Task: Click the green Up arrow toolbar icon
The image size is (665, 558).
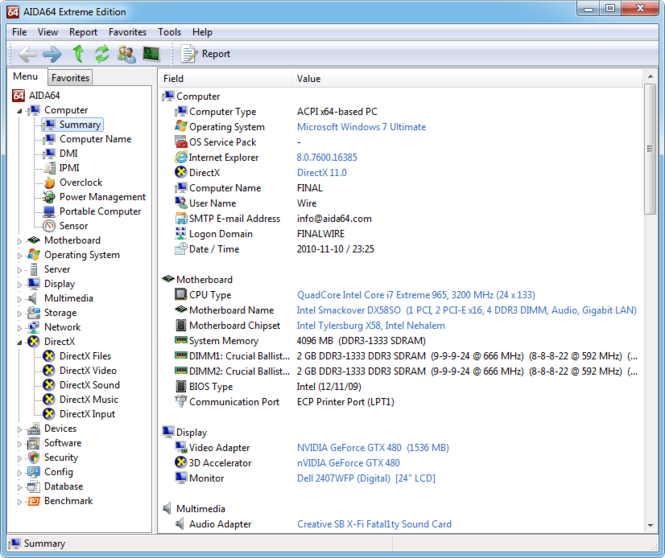Action: pyautogui.click(x=78, y=54)
